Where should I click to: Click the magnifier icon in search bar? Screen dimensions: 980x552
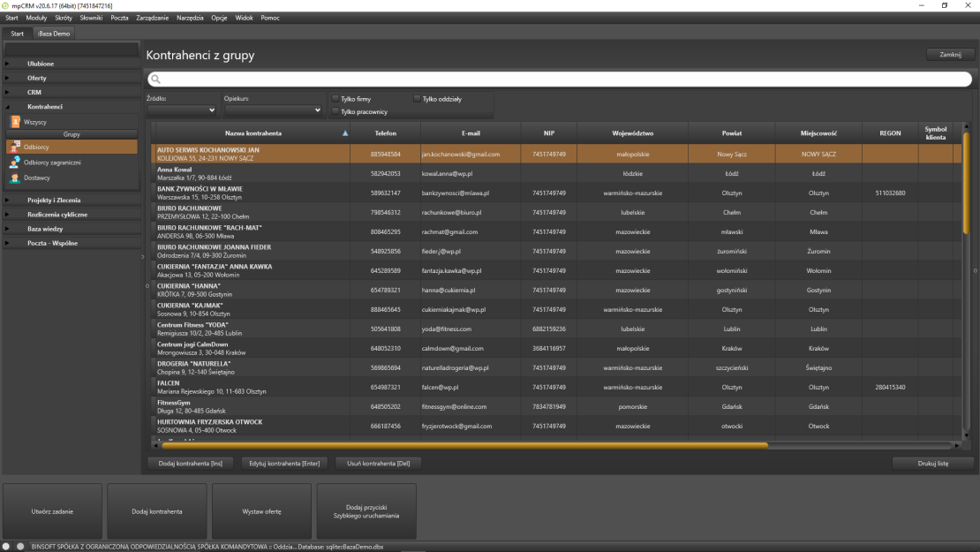click(155, 79)
